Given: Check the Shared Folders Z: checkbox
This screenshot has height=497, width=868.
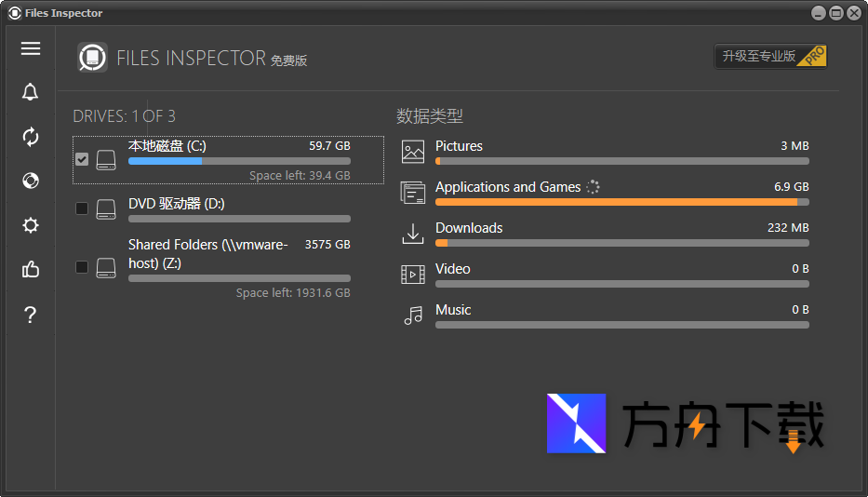Looking at the screenshot, I should pos(82,267).
